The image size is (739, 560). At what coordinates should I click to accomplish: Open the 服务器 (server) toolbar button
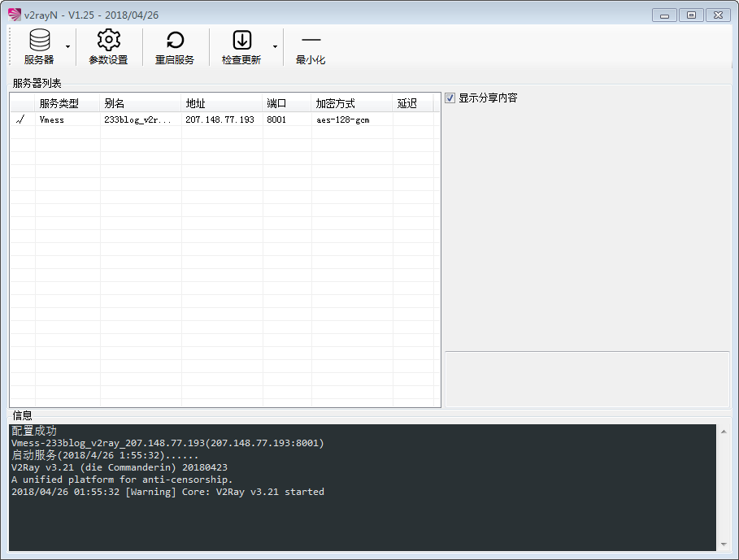(39, 46)
